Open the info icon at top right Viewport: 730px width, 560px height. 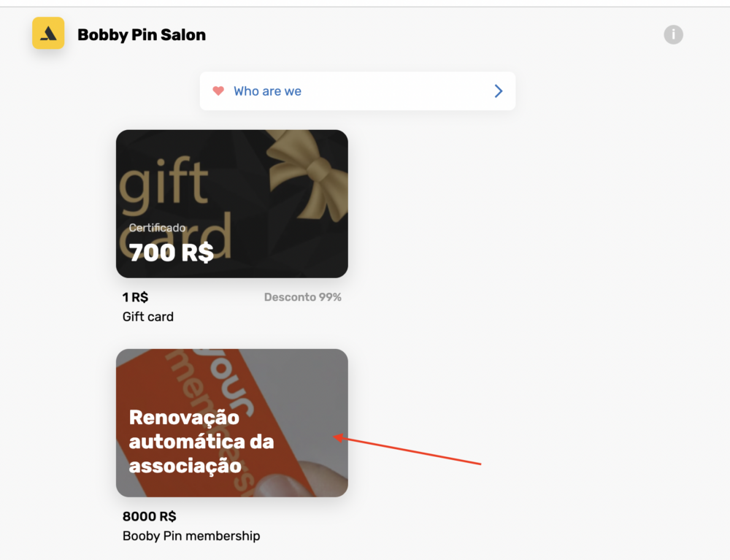tap(673, 34)
